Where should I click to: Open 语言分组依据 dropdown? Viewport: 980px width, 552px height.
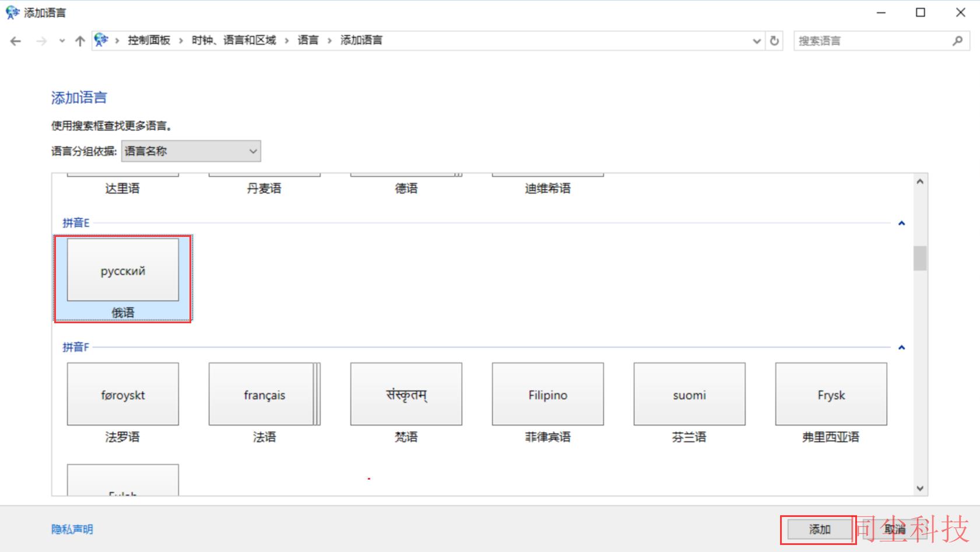[x=191, y=151]
